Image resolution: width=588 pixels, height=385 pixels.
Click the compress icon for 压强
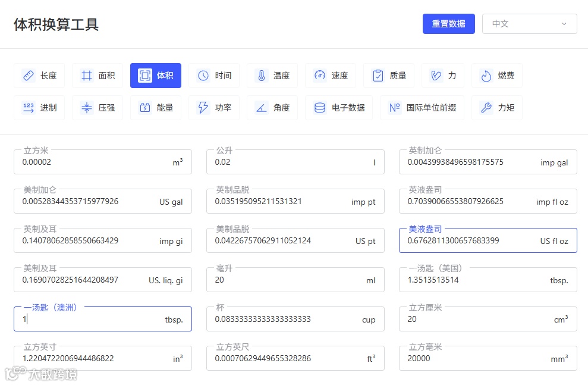(87, 108)
